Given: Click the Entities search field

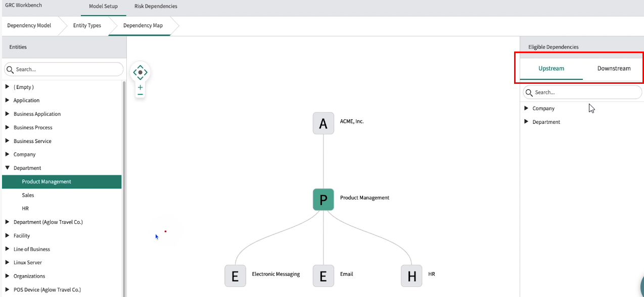Looking at the screenshot, I should click(68, 69).
